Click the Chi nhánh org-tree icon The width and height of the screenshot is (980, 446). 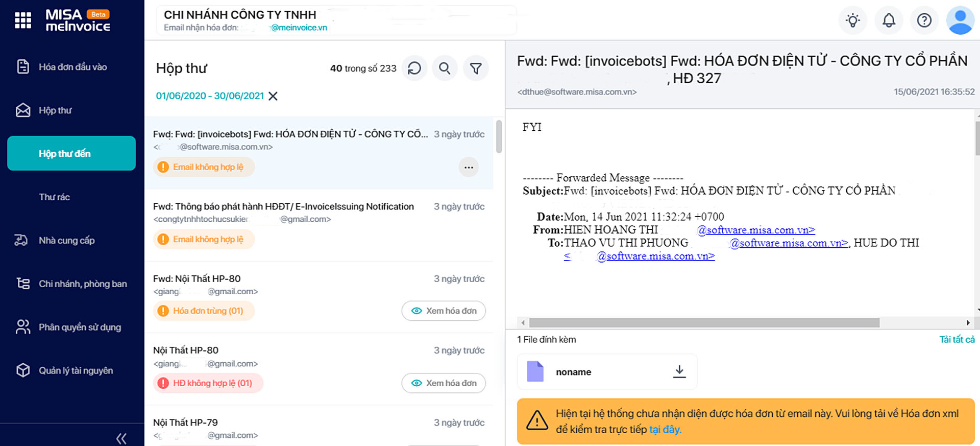[23, 284]
